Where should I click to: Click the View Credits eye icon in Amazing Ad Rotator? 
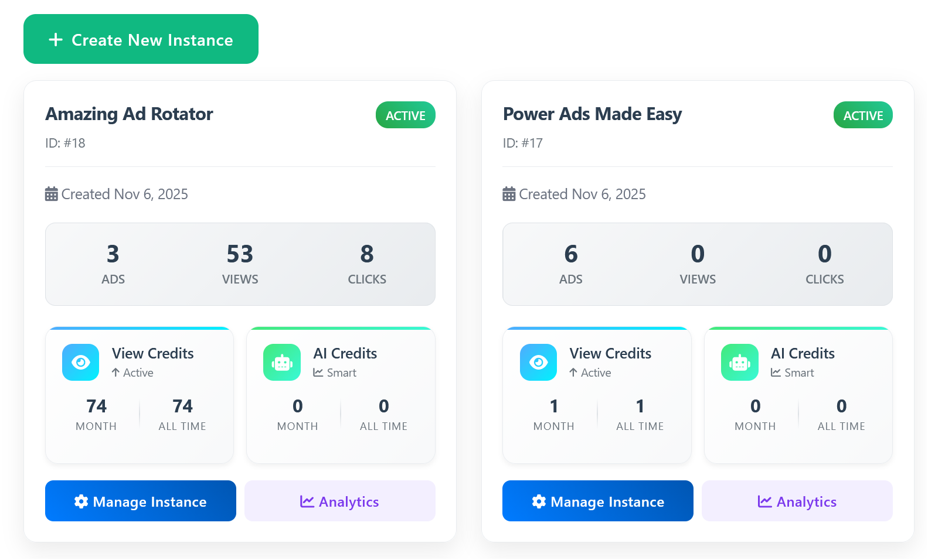point(81,362)
